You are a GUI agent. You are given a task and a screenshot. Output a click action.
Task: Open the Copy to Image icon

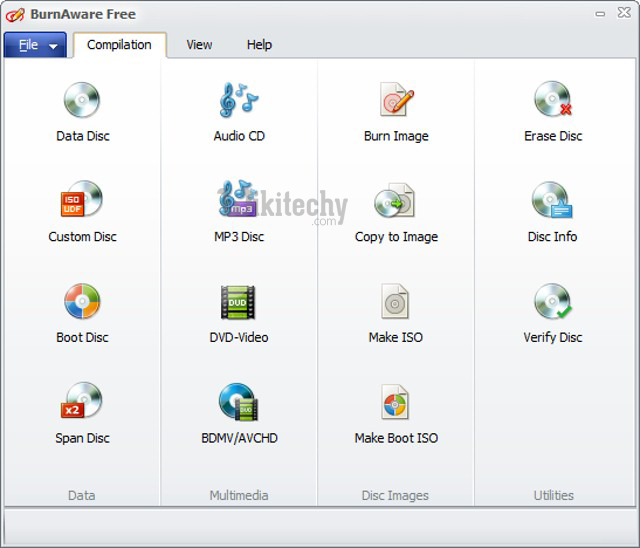[395, 200]
